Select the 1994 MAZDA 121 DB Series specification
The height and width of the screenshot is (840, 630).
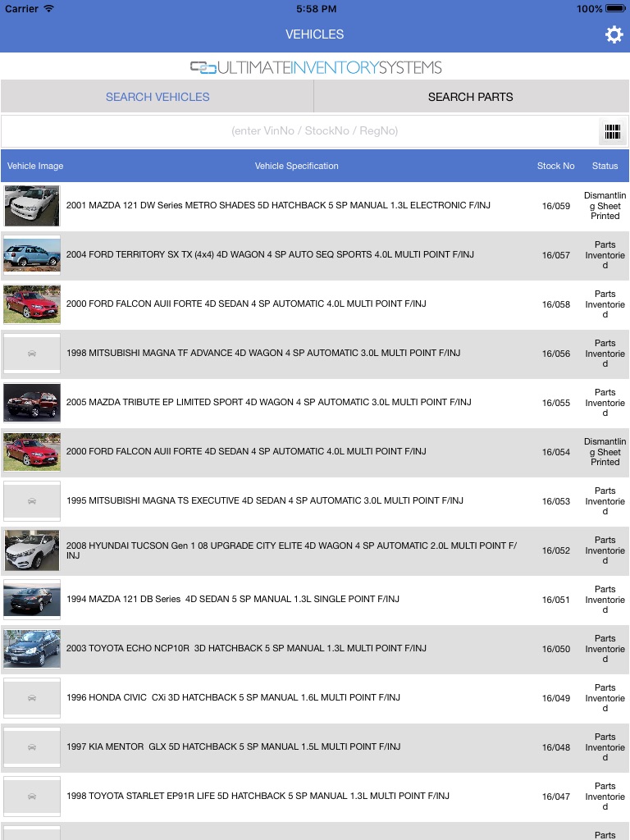coord(232,600)
